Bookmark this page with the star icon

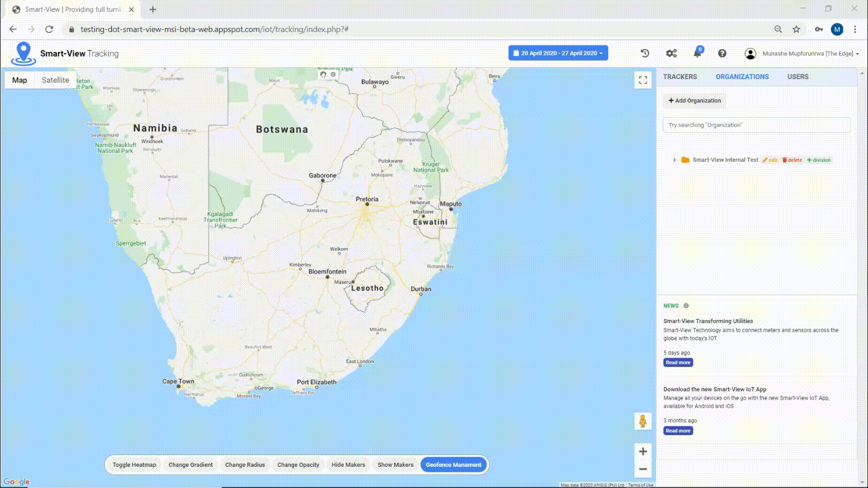coord(796,29)
